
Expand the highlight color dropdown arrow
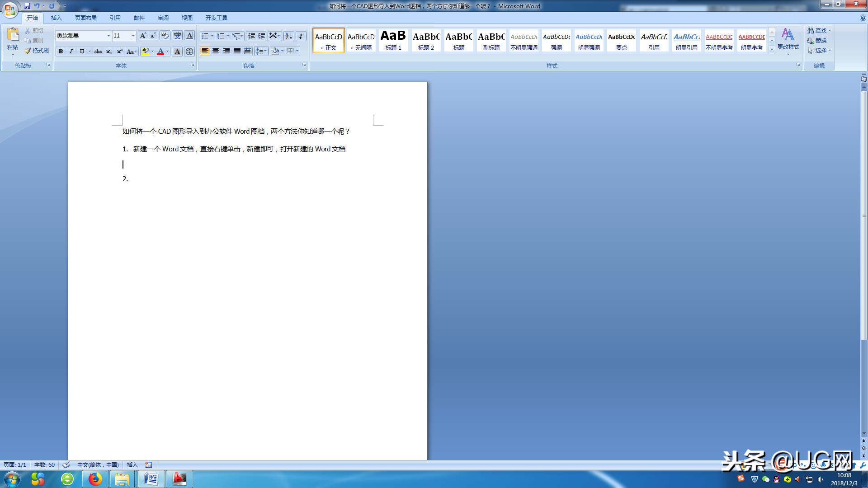coord(152,52)
